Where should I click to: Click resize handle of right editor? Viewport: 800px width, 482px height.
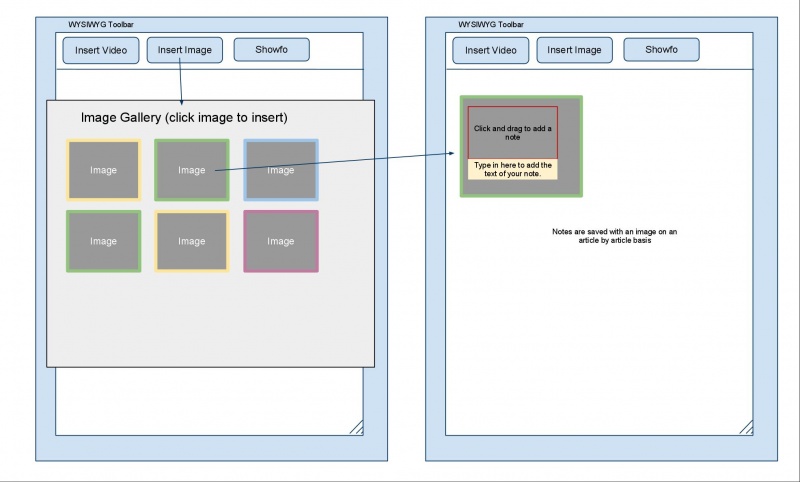coord(746,427)
